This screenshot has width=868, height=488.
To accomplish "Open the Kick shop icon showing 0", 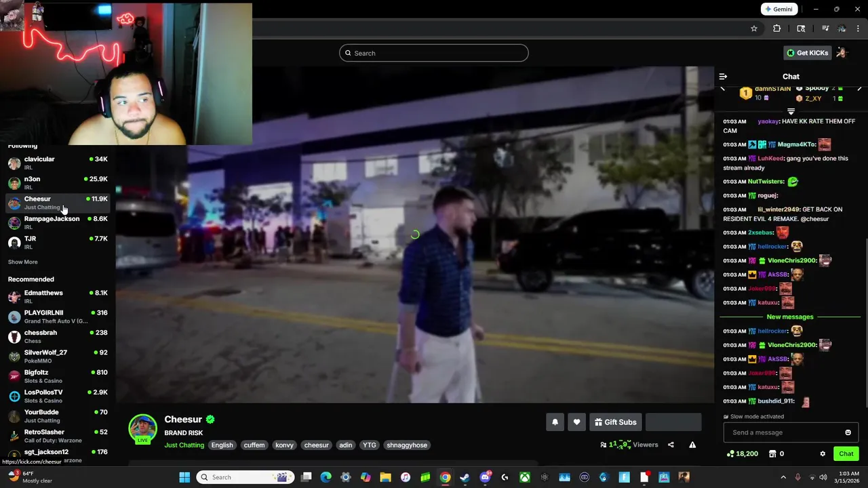I will point(777,453).
